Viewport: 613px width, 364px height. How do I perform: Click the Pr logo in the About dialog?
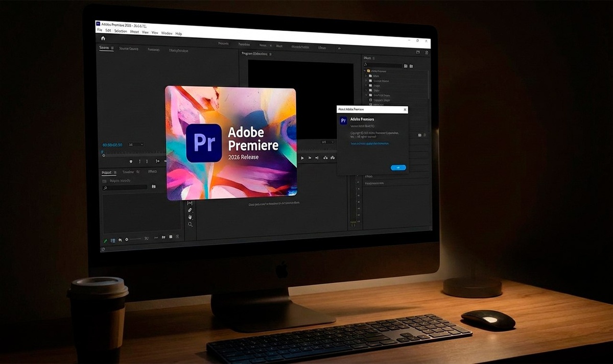(343, 120)
